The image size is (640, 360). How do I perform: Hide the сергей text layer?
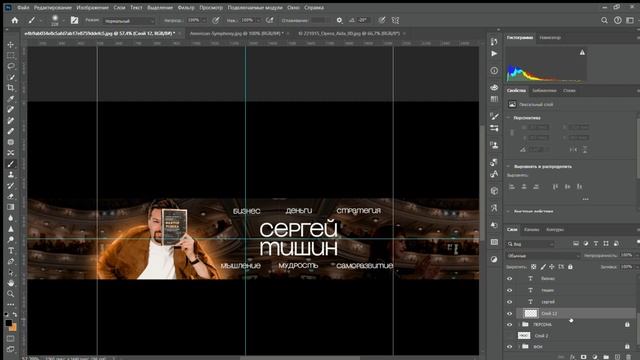pyautogui.click(x=509, y=302)
